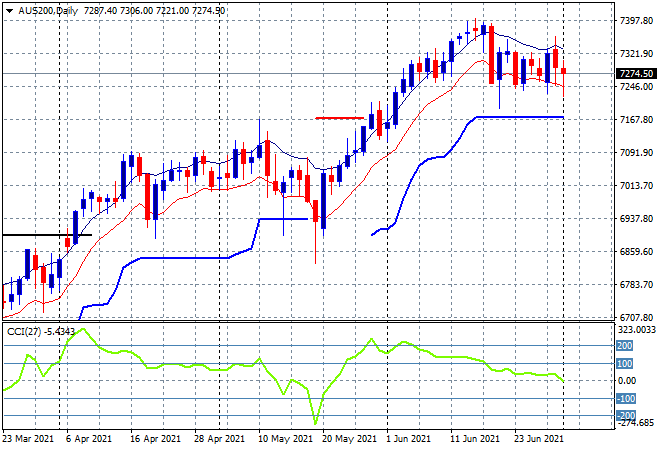Click the short red horizontal resistance line
The image size is (660, 450).
point(339,118)
